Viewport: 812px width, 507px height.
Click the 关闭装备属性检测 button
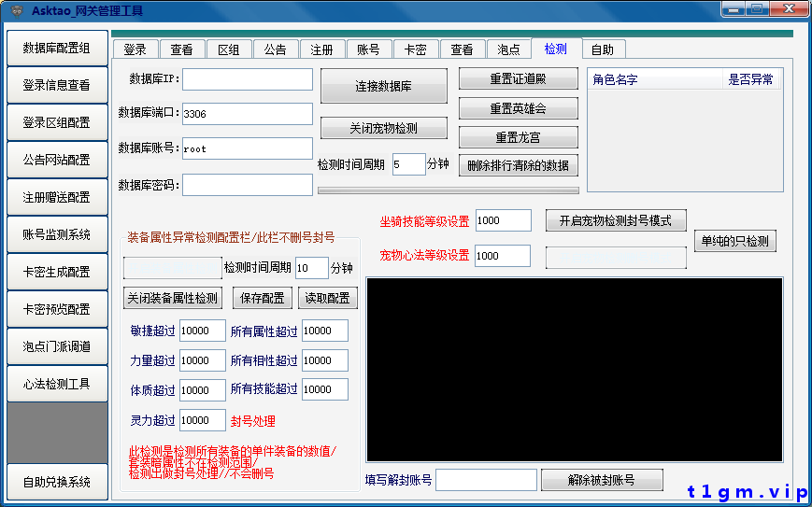pos(173,298)
